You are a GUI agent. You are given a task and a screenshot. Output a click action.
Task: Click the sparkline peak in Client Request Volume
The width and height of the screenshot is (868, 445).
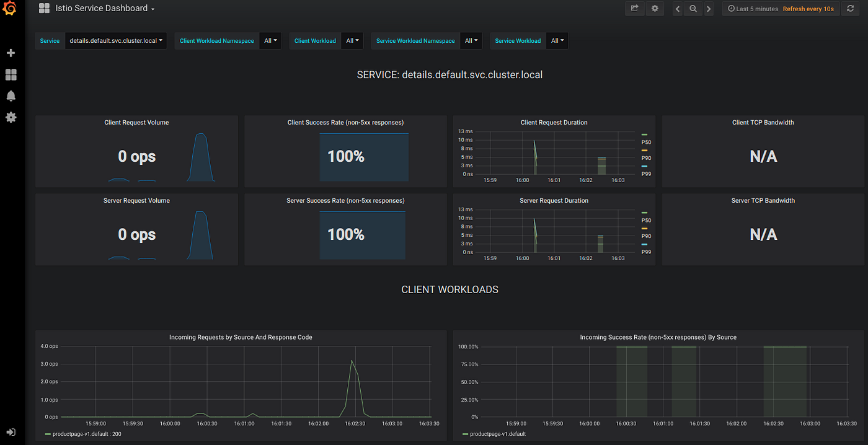click(x=200, y=135)
